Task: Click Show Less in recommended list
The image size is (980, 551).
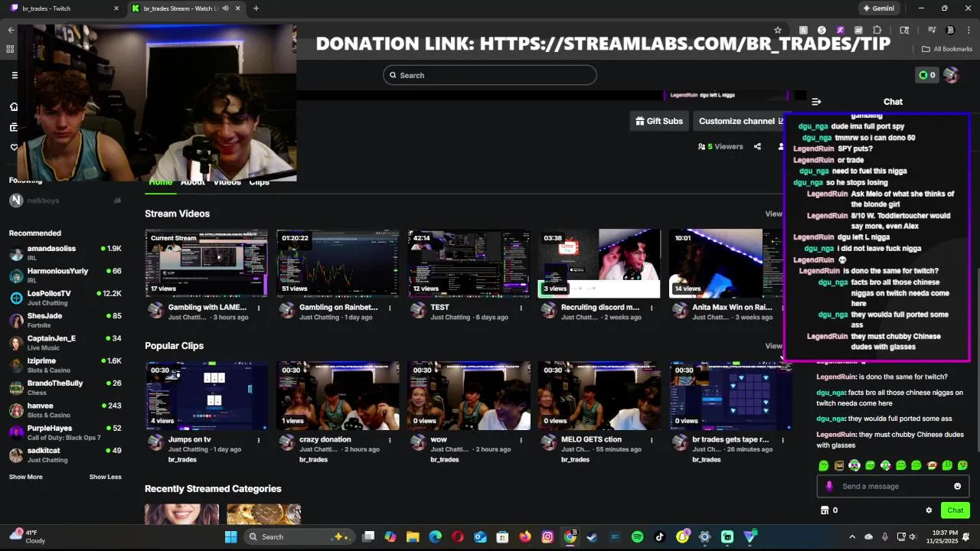Action: coord(105,477)
